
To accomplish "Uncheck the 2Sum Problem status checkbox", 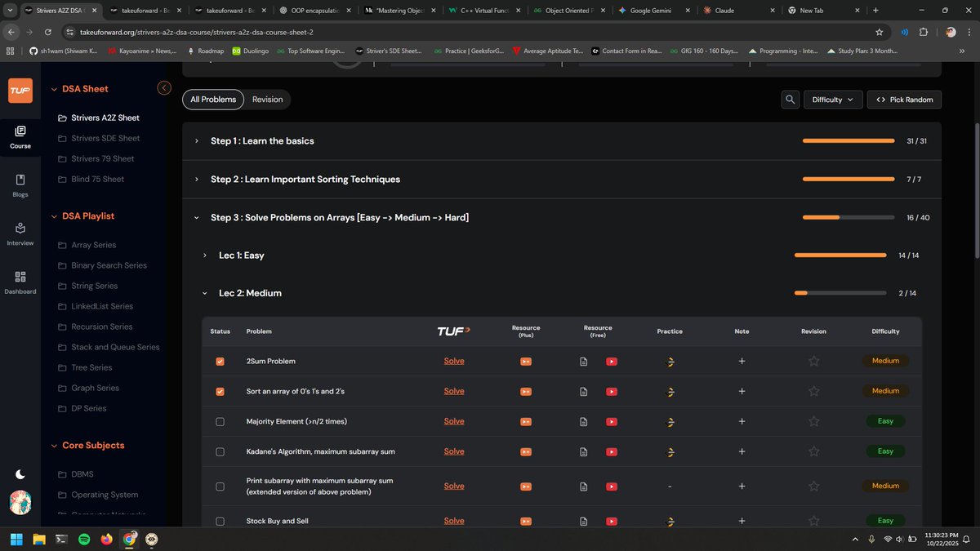I will 220,362.
